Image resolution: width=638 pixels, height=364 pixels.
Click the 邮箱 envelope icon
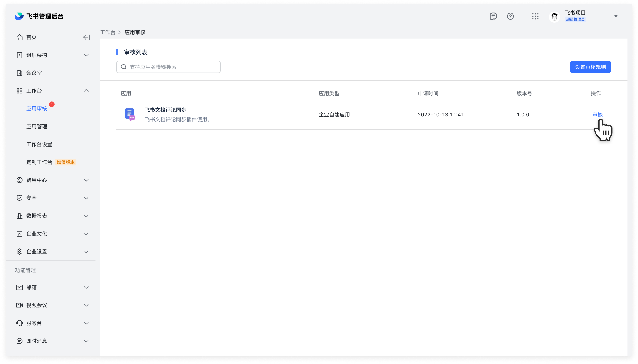pos(20,287)
